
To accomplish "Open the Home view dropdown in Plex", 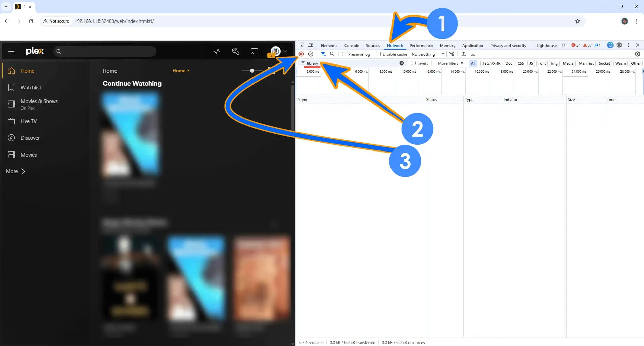I will click(181, 71).
